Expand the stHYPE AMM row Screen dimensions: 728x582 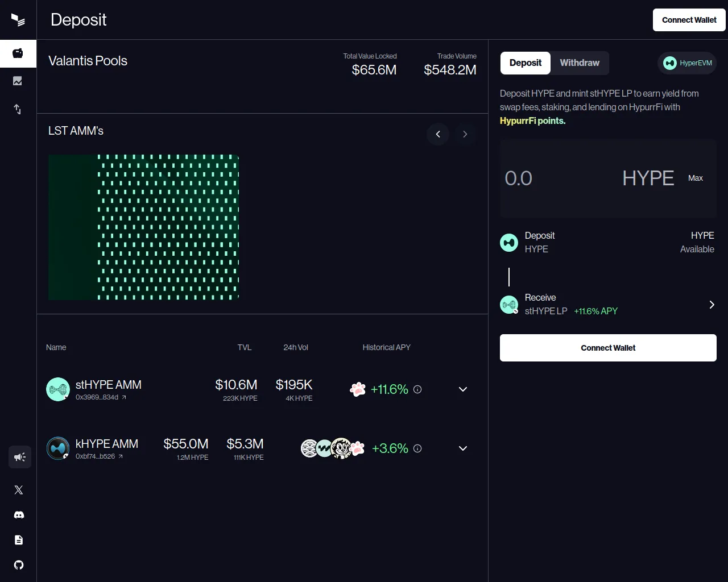pos(463,389)
